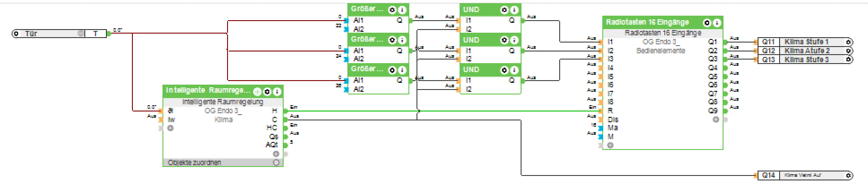Click parameter value 26 on bottom Größer block
This screenshot has width=868, height=184.
point(338,86)
